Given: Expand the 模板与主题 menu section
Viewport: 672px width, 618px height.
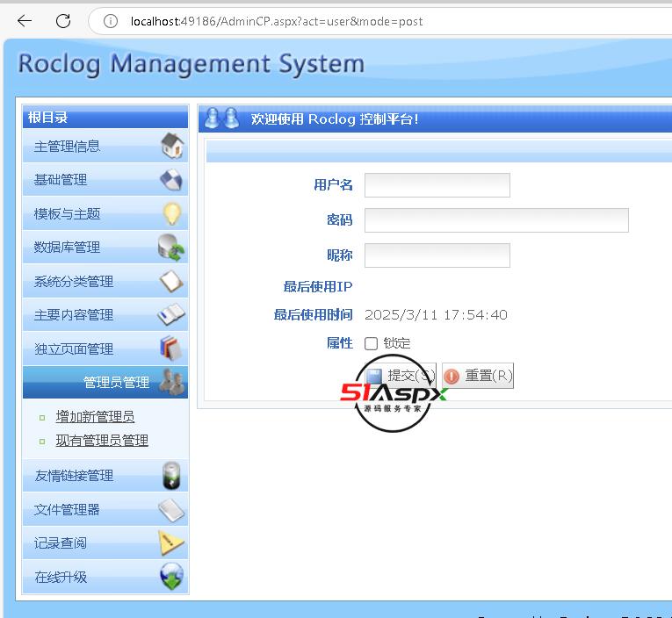Looking at the screenshot, I should 105,213.
